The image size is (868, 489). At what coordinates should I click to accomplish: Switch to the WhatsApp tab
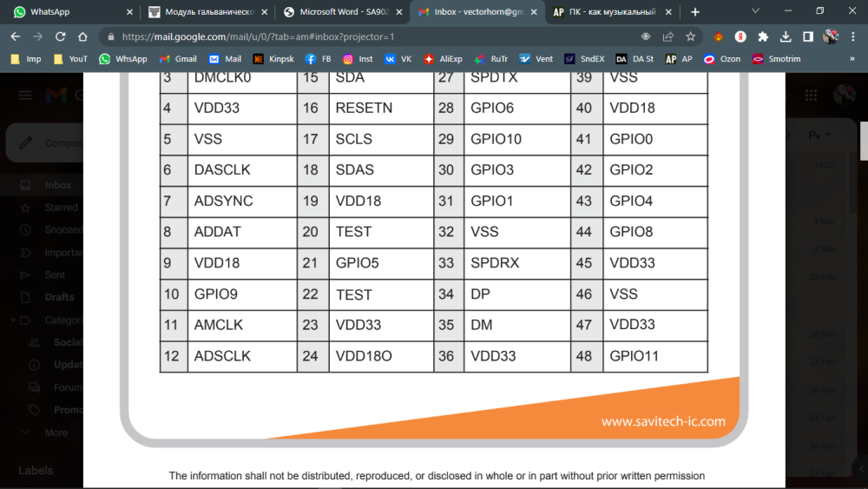68,12
